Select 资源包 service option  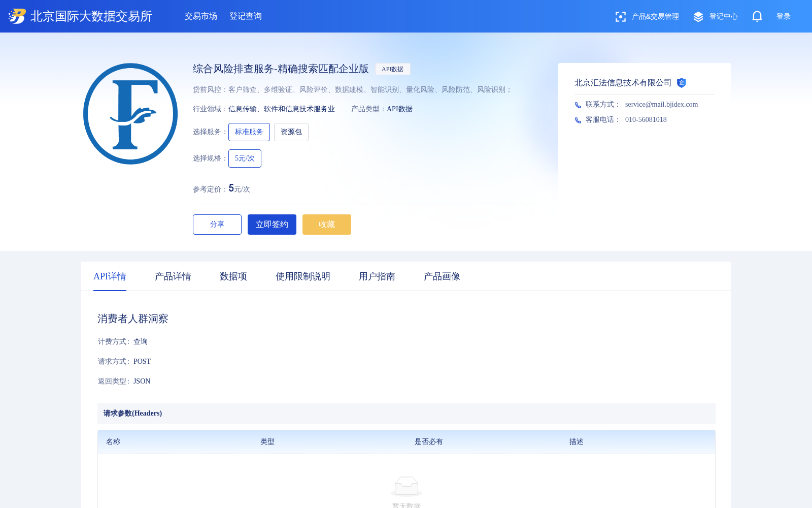[x=291, y=132]
